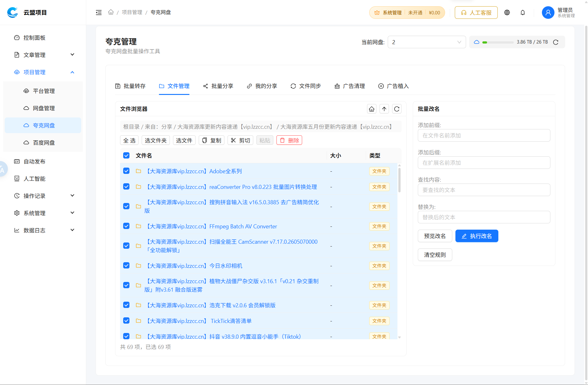Click the 选文件夹 button
Viewport: 588px width, 385px height.
tap(156, 140)
